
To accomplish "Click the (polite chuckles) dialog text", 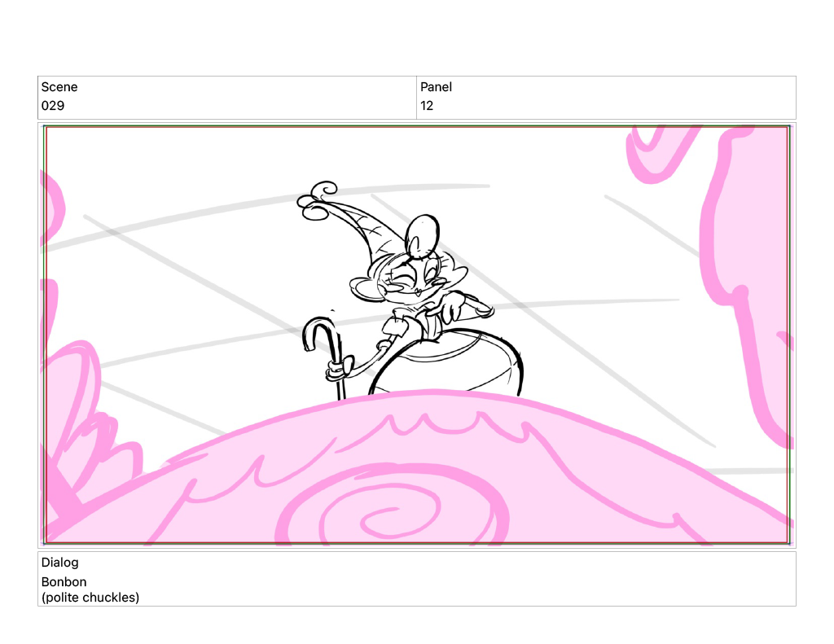I will (x=90, y=598).
